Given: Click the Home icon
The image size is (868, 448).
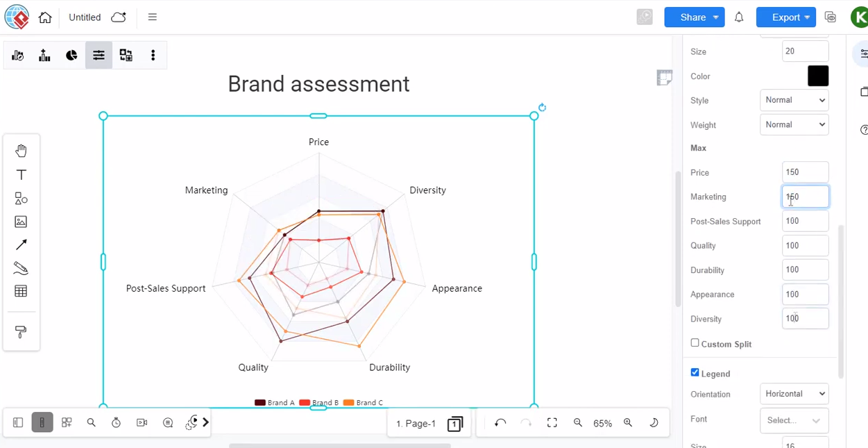Looking at the screenshot, I should pyautogui.click(x=45, y=17).
